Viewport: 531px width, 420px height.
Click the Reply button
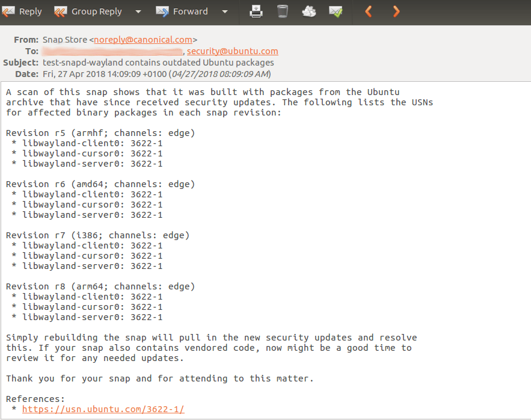coord(22,11)
